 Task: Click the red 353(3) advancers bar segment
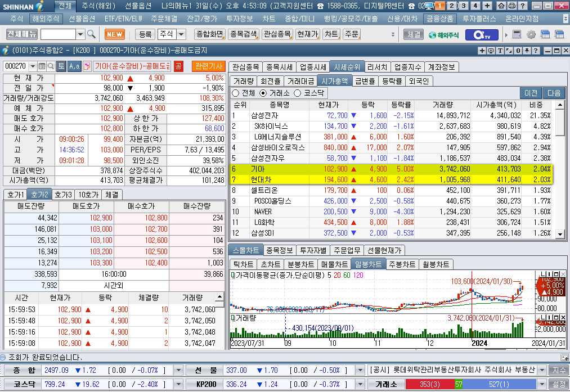point(430,384)
